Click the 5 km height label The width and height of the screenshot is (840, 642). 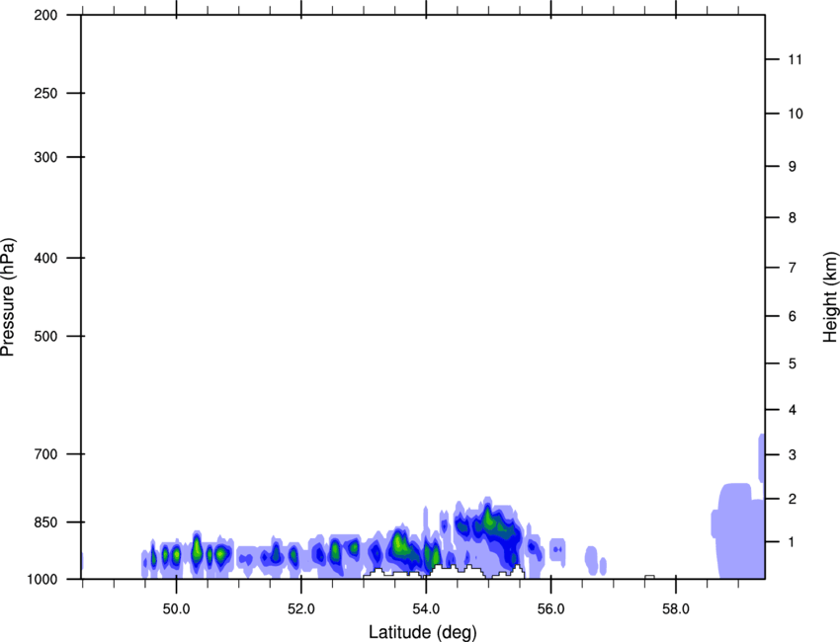click(x=792, y=363)
